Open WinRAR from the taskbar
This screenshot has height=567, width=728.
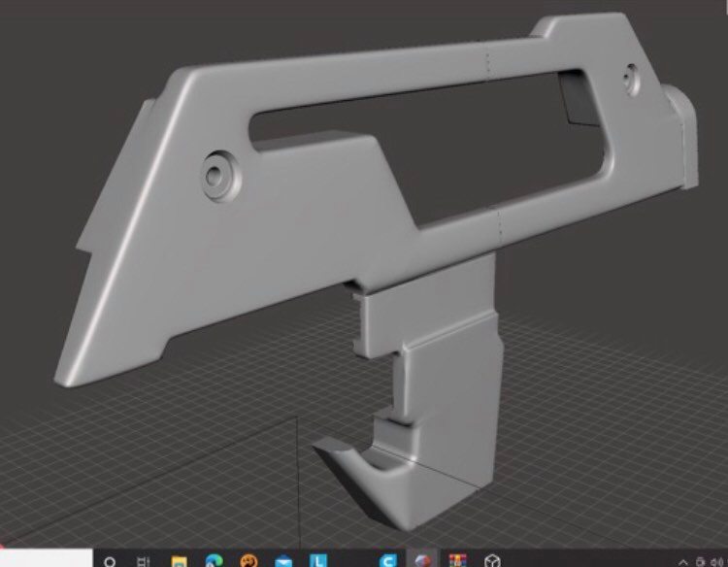457,559
